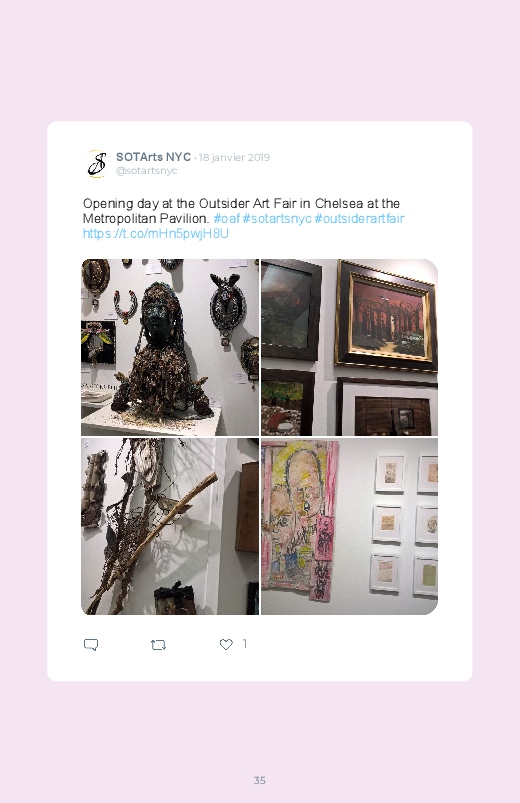Follow the #oaf hashtag
This screenshot has height=803, width=520.
(226, 219)
